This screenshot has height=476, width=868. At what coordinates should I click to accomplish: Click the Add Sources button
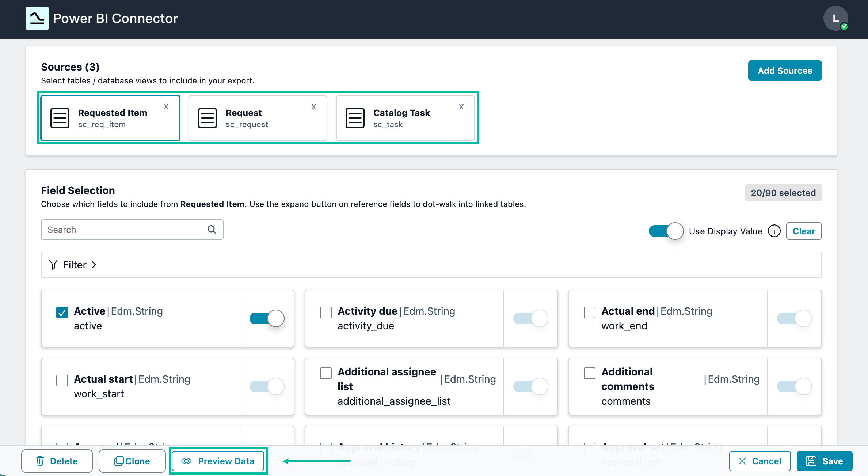tap(785, 71)
